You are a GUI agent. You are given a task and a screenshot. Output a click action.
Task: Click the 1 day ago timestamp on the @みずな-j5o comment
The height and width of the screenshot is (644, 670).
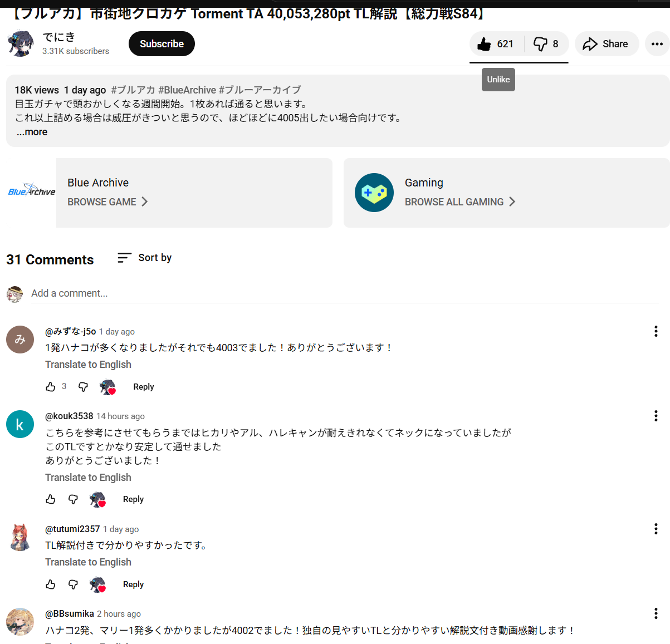click(117, 332)
